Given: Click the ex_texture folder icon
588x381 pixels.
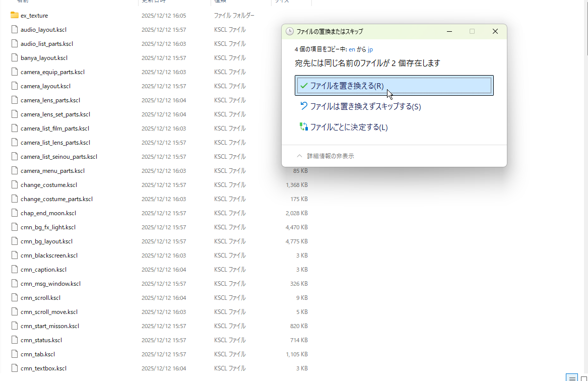Looking at the screenshot, I should pos(15,16).
